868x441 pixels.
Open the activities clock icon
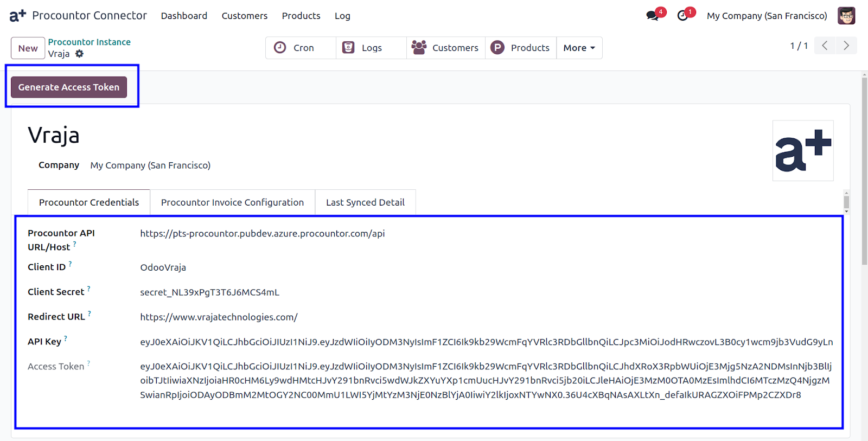[682, 16]
